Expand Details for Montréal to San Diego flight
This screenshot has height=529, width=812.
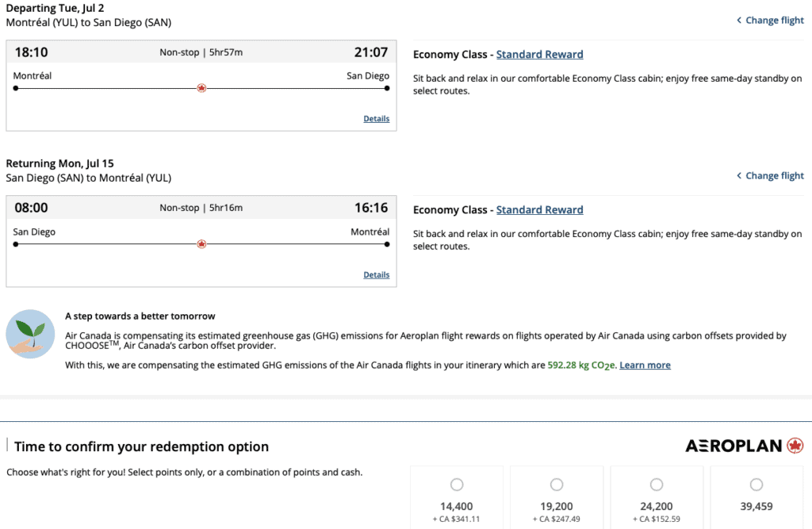tap(376, 119)
